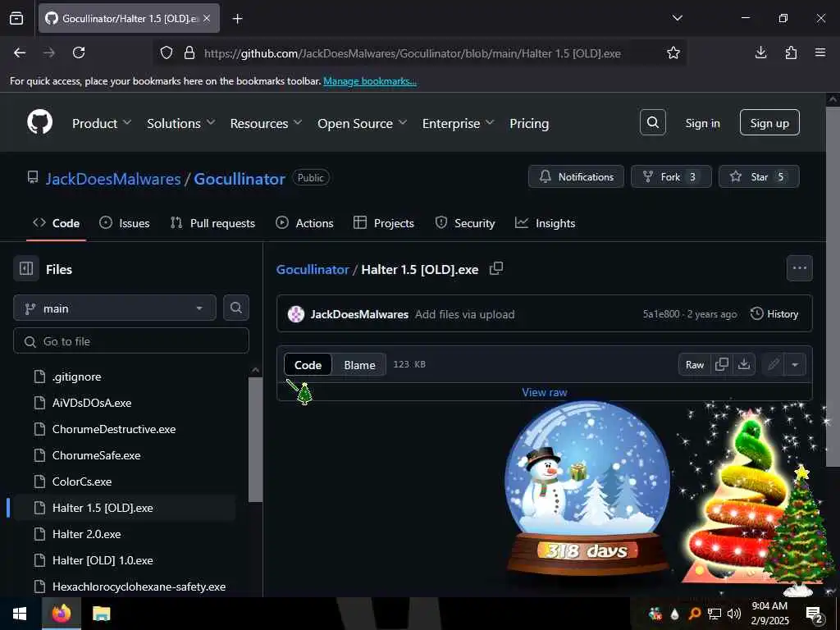Open the Gocullinator repository link in header
The height and width of the screenshot is (630, 840).
coord(240,178)
